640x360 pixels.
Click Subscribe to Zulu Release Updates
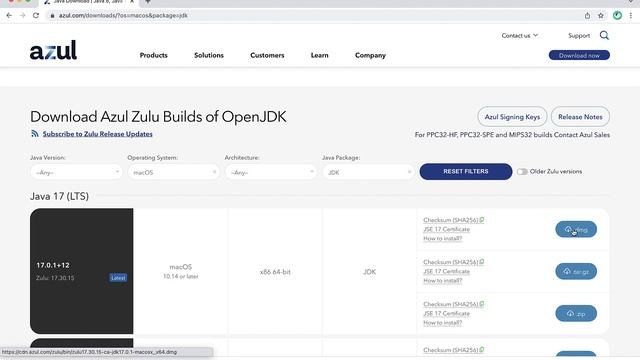coord(98,134)
